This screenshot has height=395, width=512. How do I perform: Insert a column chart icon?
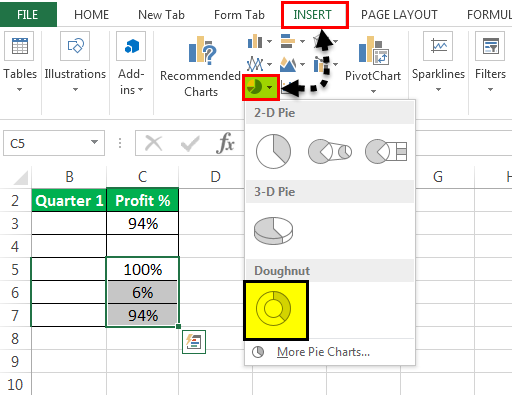(255, 42)
